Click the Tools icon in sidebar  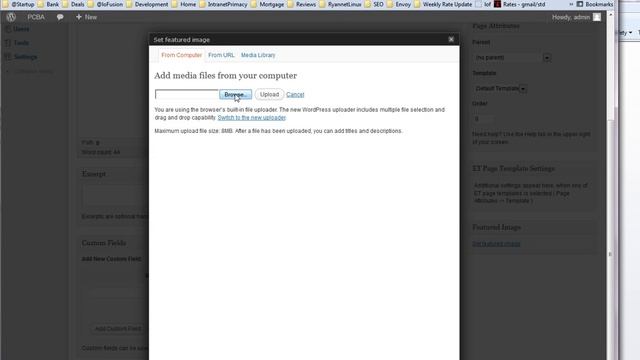pyautogui.click(x=7, y=43)
